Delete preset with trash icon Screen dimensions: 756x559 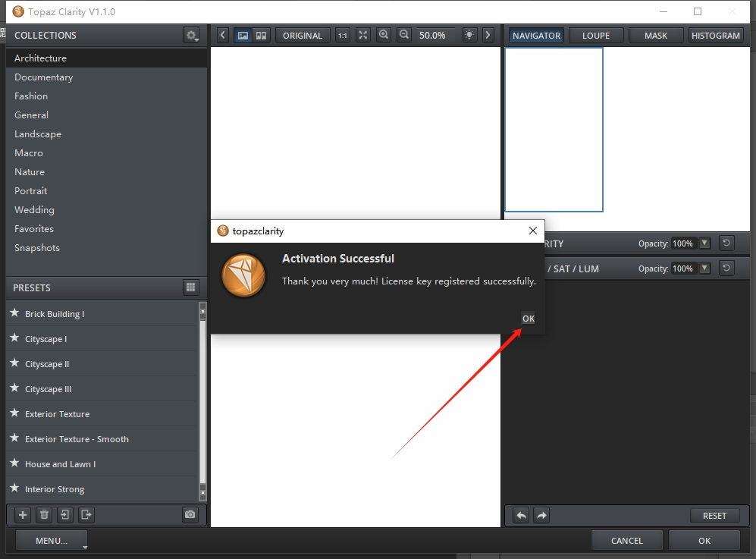coord(44,514)
